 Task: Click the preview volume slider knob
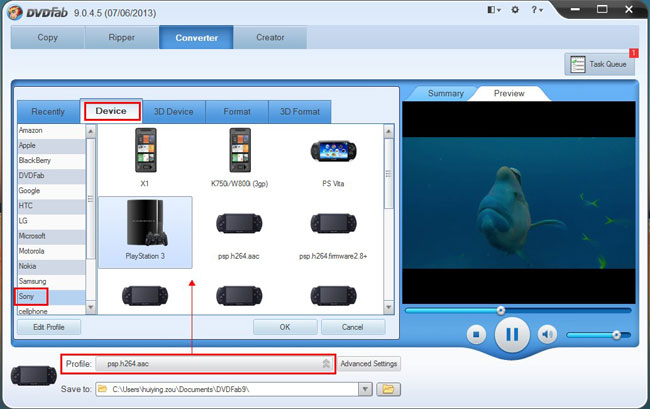coord(616,335)
